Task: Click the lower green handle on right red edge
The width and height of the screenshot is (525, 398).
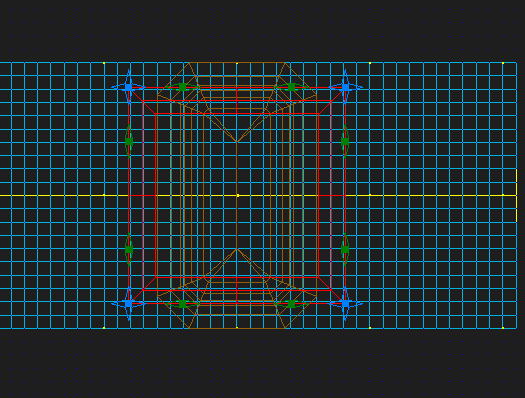Action: coord(345,249)
